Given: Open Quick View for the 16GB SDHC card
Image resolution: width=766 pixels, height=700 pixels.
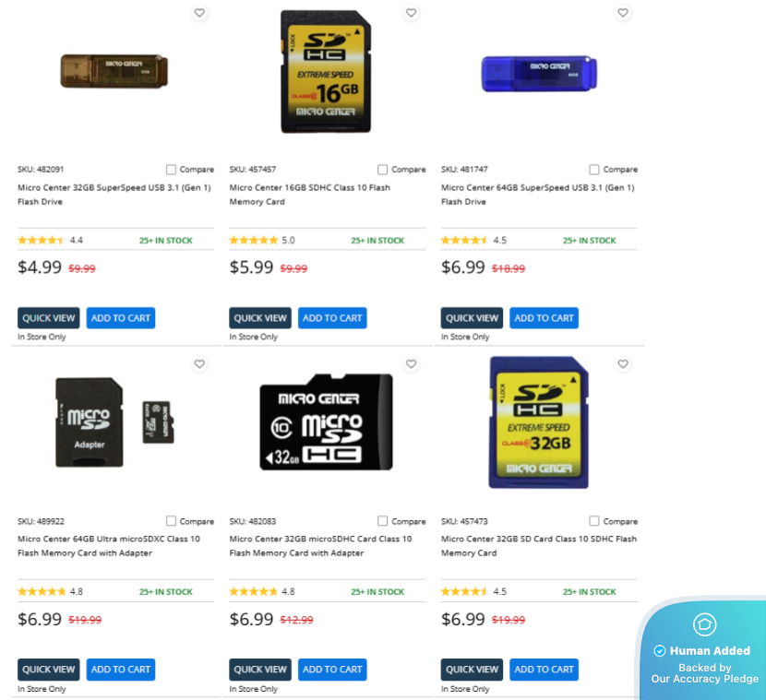Looking at the screenshot, I should (260, 318).
